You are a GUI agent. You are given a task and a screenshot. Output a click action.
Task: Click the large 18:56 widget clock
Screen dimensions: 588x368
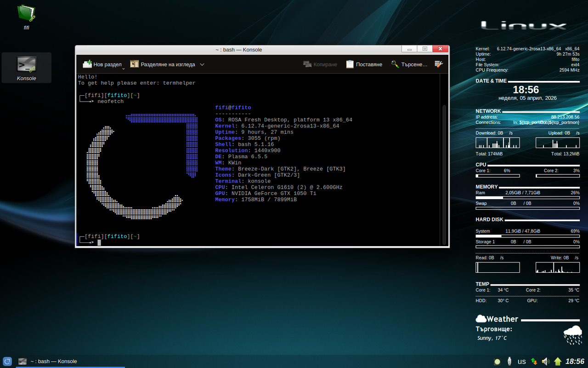pyautogui.click(x=526, y=90)
